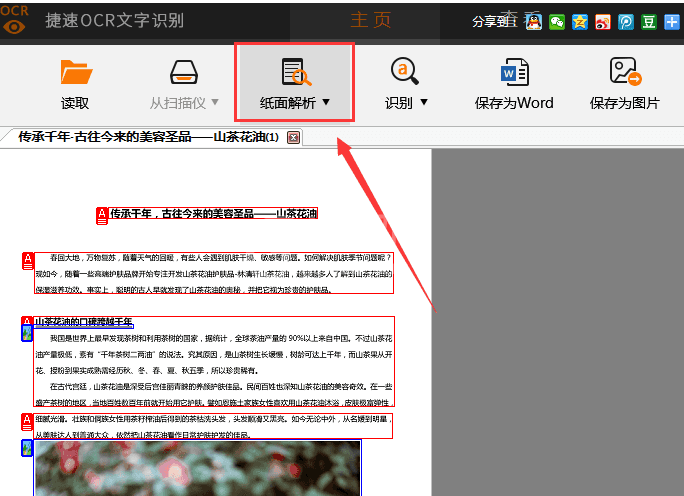
Task: Click the 保存为Word document icon
Action: 515,72
